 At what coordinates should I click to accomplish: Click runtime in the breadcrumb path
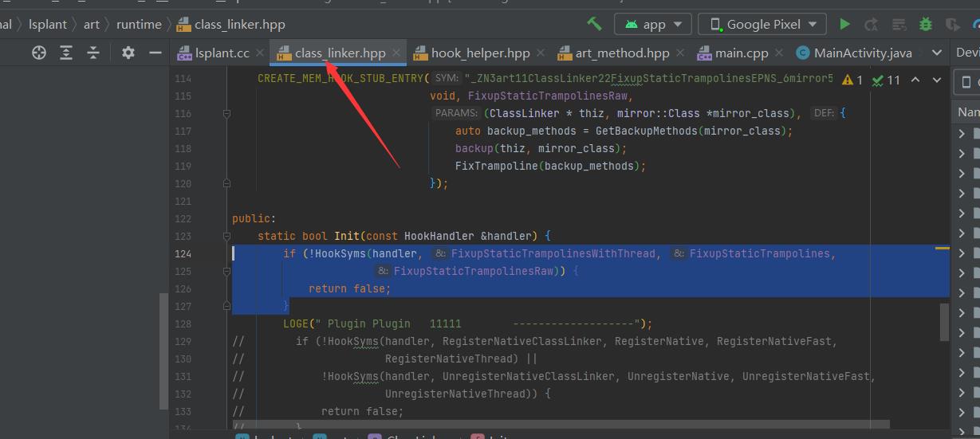click(139, 24)
